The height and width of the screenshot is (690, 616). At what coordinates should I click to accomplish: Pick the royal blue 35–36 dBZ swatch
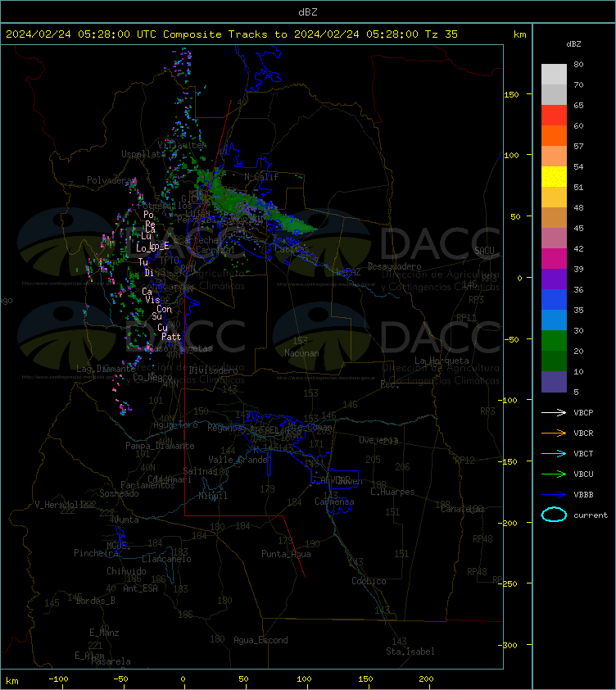tap(554, 299)
